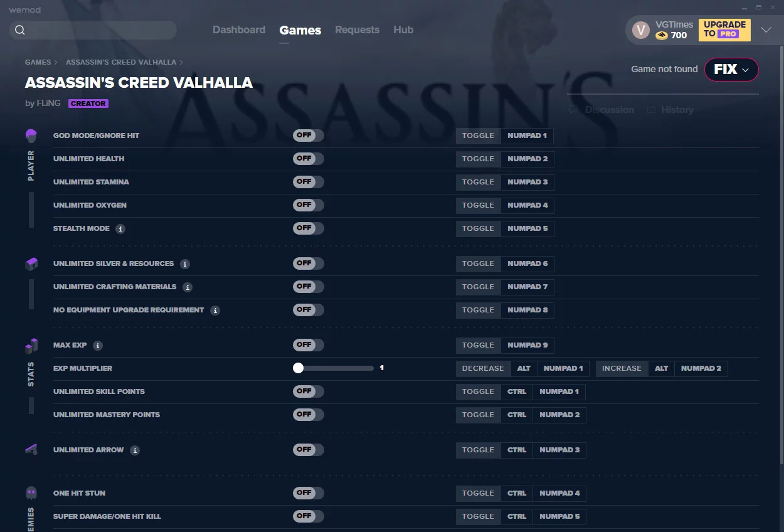784x532 pixels.
Task: Toggle Super Damage/One Hit Kill switch
Action: point(309,516)
